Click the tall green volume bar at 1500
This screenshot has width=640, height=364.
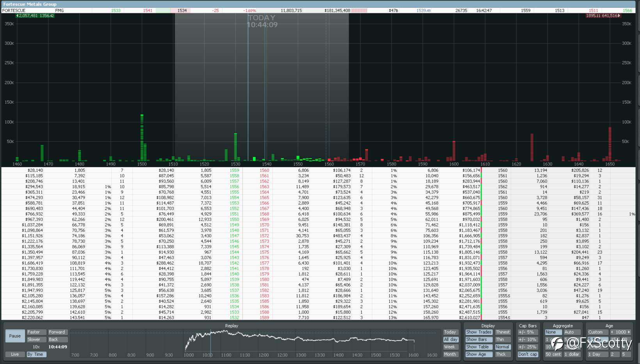(x=142, y=138)
